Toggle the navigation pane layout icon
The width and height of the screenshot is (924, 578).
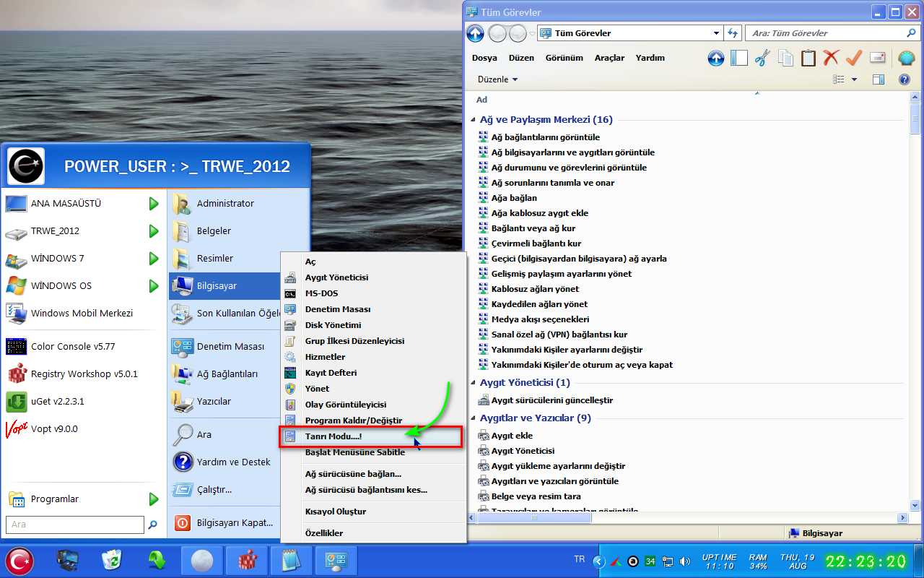[x=738, y=58]
